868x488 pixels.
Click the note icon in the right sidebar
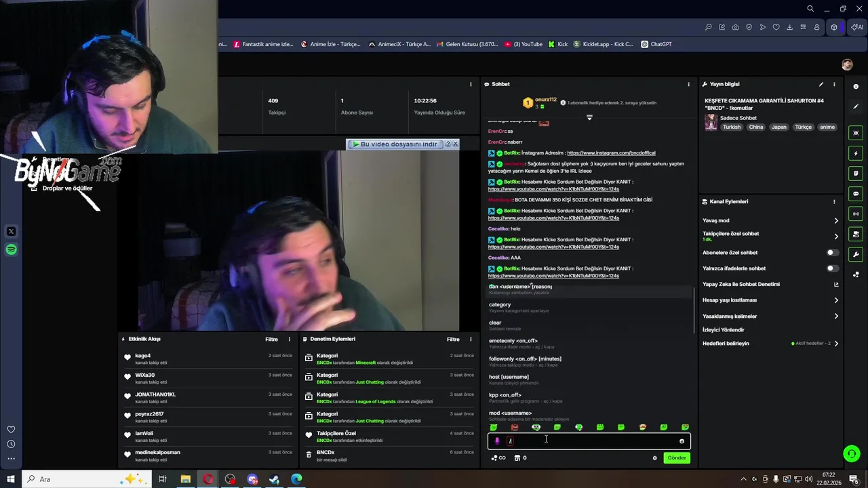856,174
